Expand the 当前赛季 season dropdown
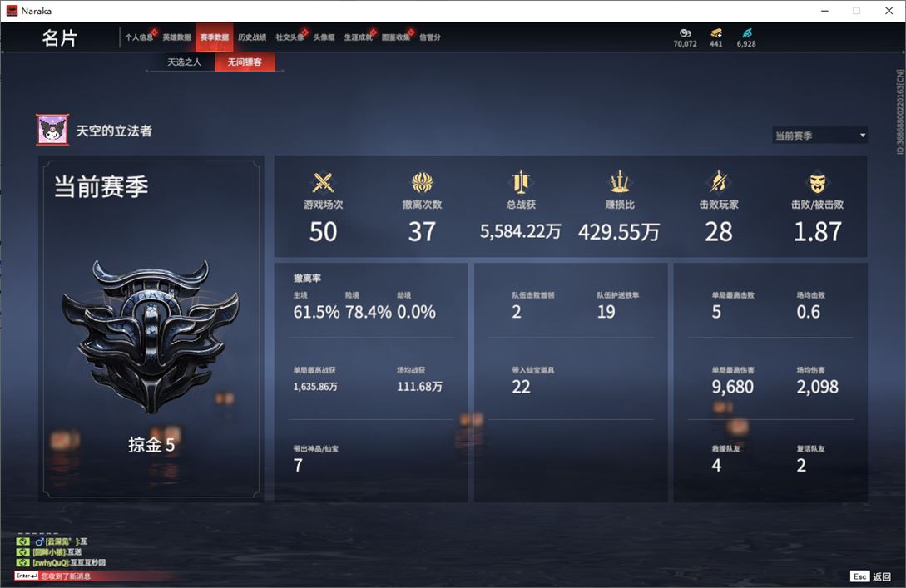 pos(819,136)
